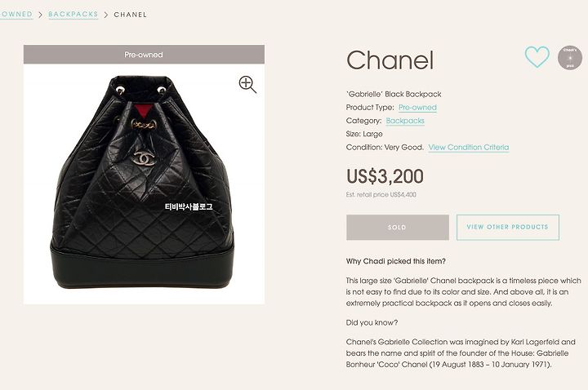Open View Condition Criteria link
Viewport: 588px width, 390px height.
pyautogui.click(x=469, y=147)
